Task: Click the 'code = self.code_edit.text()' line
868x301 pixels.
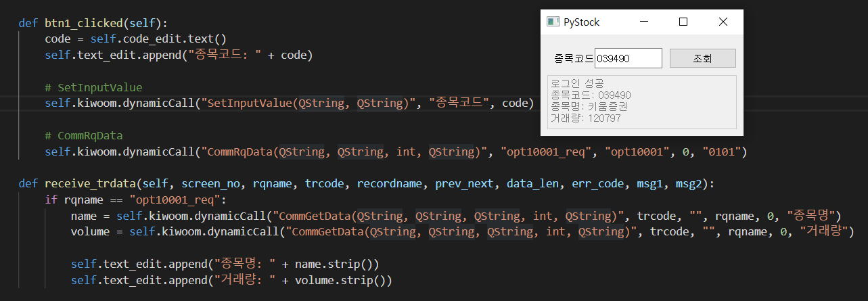Action: (135, 39)
